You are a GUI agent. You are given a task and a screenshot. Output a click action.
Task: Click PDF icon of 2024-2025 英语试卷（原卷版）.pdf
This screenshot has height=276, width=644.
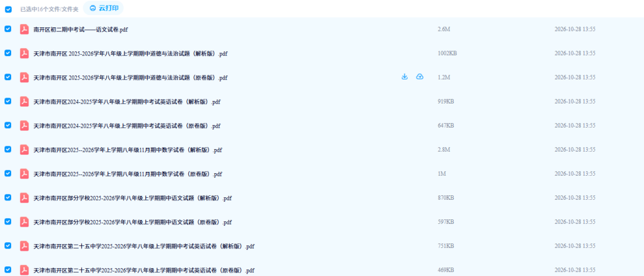click(x=24, y=125)
